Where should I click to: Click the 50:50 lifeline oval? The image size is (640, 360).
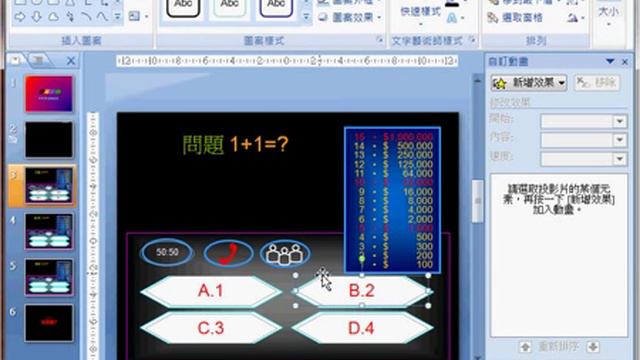click(167, 252)
